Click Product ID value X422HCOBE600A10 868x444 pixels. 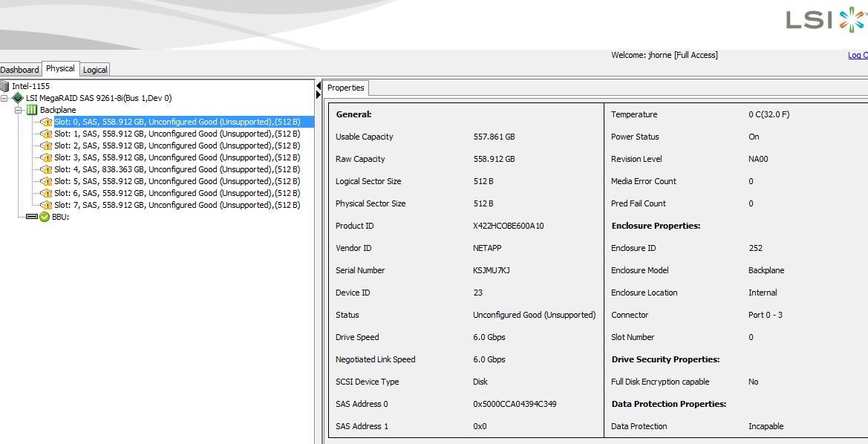509,226
